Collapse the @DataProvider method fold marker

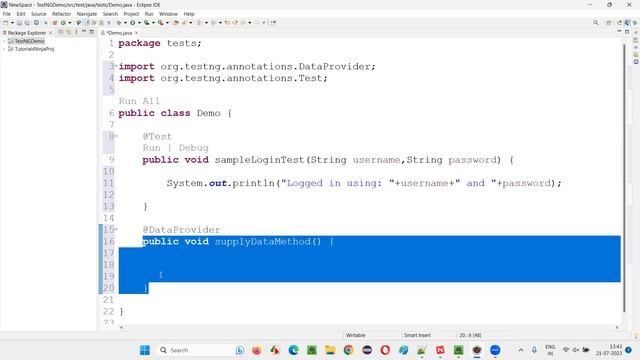[x=116, y=229]
